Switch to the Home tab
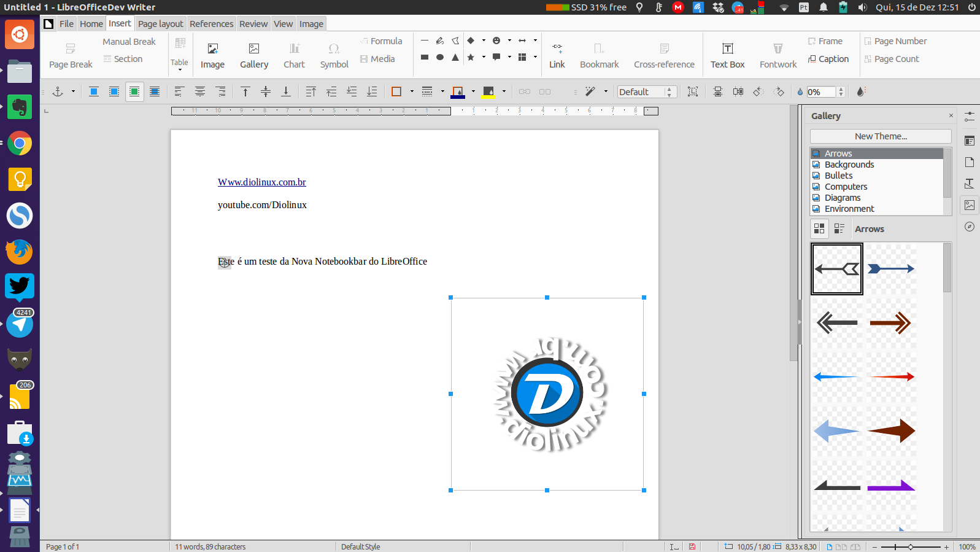Viewport: 980px width, 552px height. coord(91,23)
